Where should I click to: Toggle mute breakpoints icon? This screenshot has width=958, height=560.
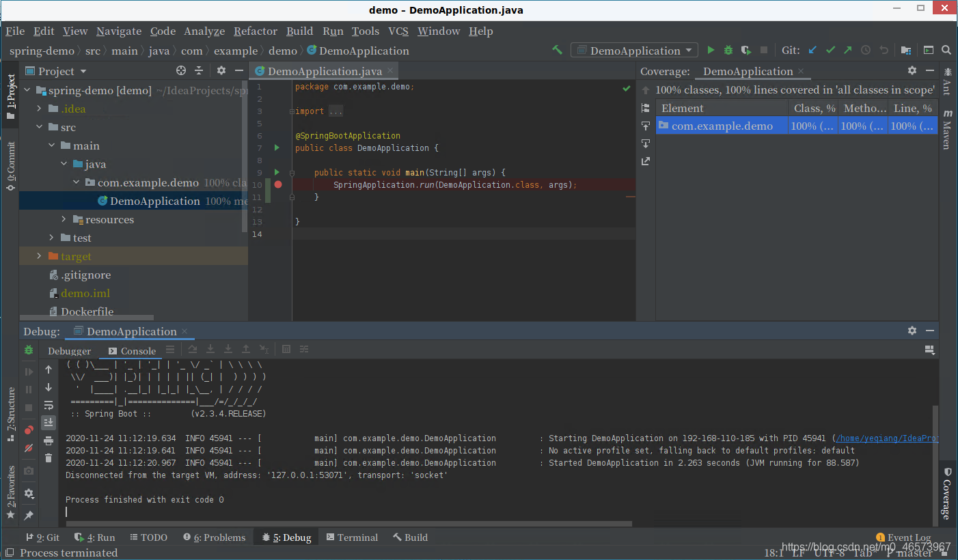tap(29, 448)
